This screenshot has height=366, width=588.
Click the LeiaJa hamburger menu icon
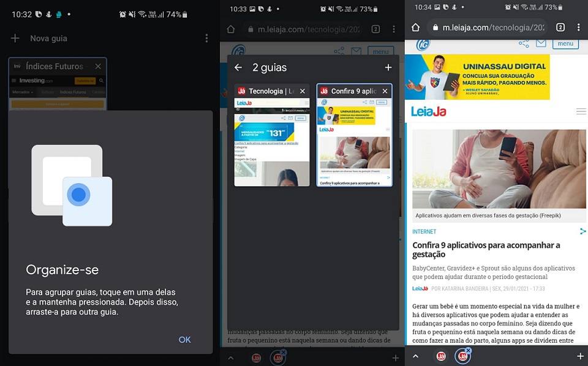(x=581, y=111)
